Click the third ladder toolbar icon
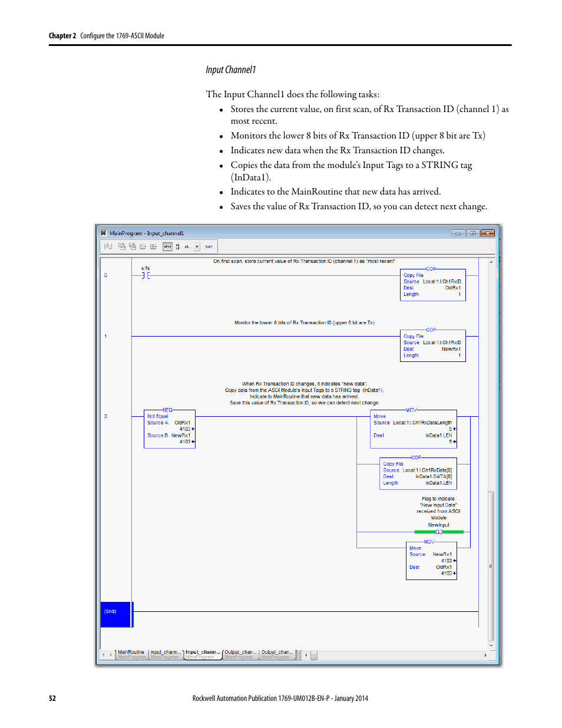Viewport: 562px width, 728px height. coord(133,246)
